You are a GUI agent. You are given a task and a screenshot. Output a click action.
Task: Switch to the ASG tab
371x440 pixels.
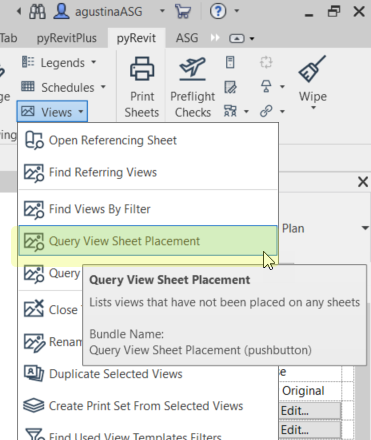(187, 38)
